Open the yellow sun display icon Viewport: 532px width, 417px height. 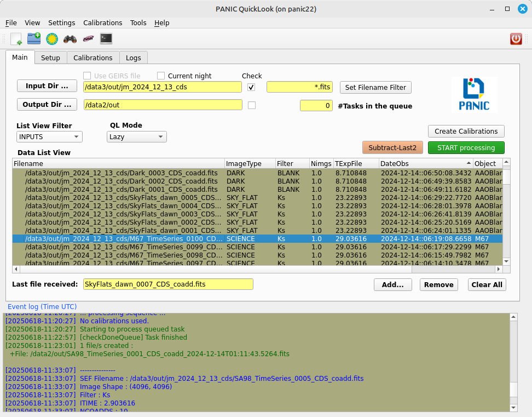[x=52, y=39]
